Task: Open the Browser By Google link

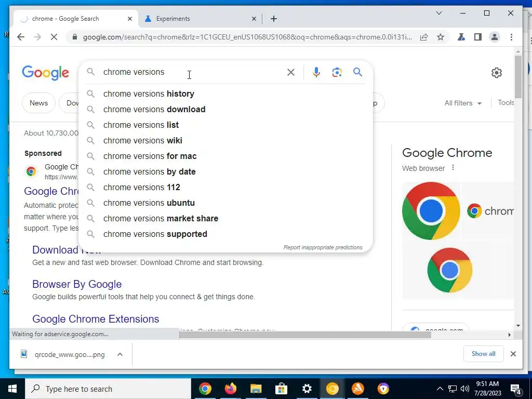Action: 77,284
